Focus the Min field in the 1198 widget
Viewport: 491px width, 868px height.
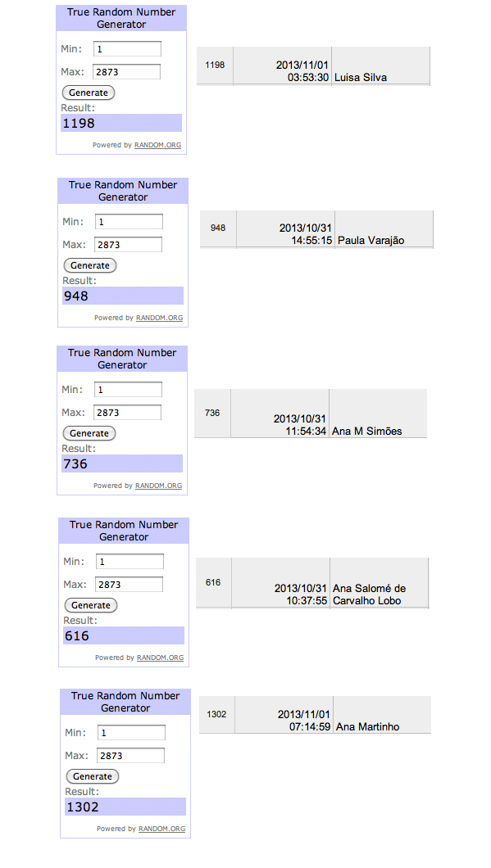(x=127, y=48)
